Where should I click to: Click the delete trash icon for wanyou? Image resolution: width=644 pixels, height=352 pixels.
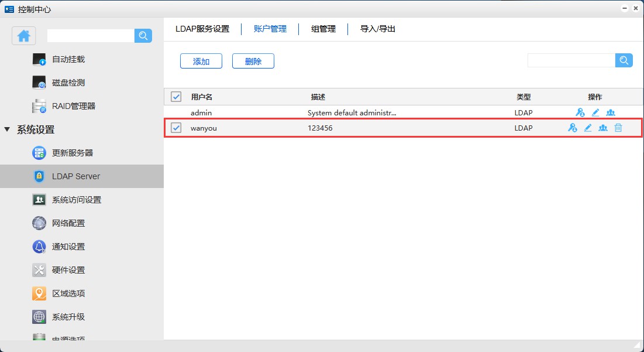618,128
